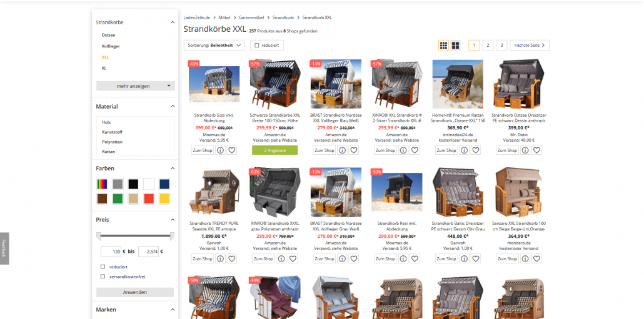Expand mehr anzeigen in Strandkörbe list
The width and height of the screenshot is (644, 319).
[x=136, y=86]
